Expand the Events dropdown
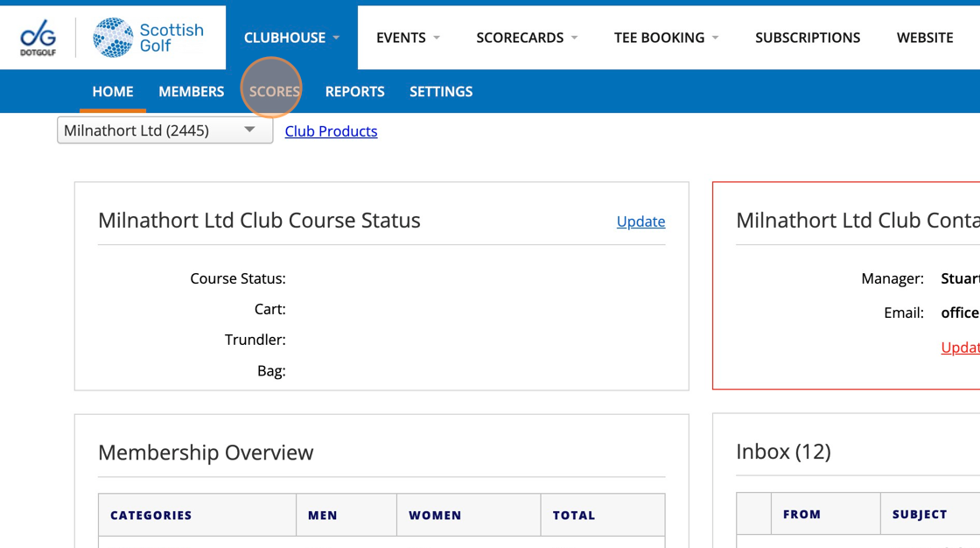This screenshot has height=548, width=980. 408,38
